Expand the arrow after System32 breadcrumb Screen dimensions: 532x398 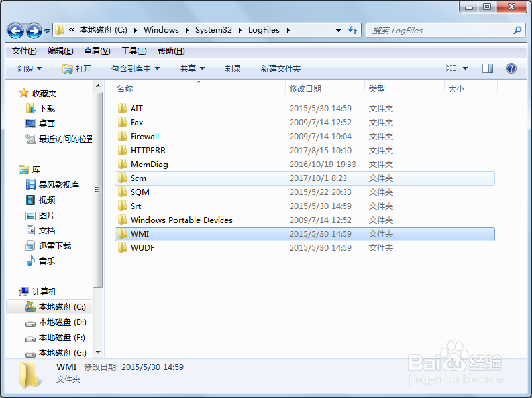click(240, 31)
